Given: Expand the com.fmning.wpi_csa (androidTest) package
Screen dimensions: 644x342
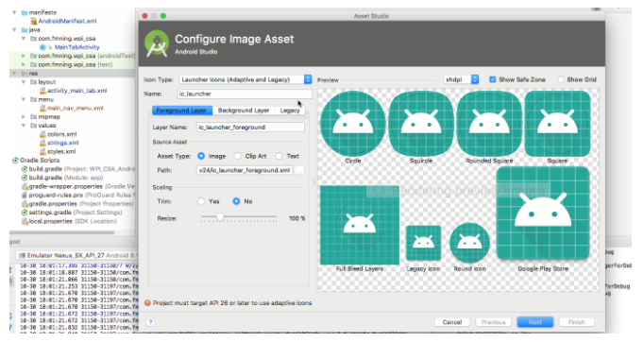Looking at the screenshot, I should [24, 56].
